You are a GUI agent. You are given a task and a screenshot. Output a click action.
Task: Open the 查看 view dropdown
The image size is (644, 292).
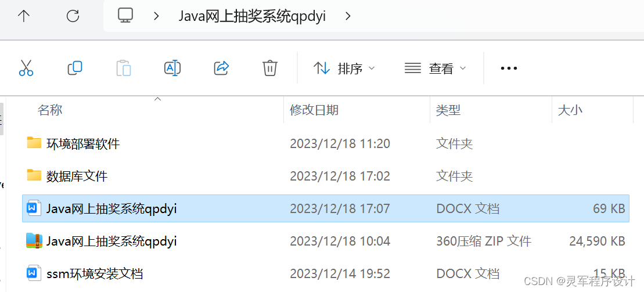pos(436,68)
